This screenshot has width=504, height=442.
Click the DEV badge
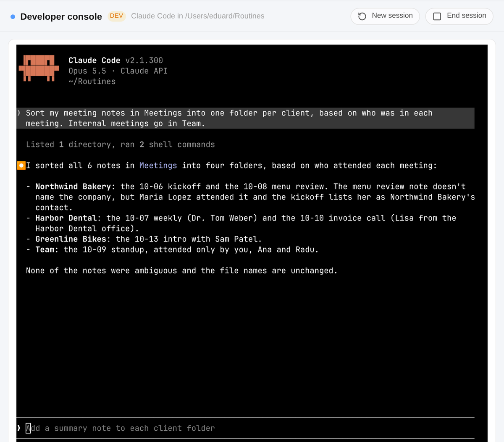[x=116, y=16]
